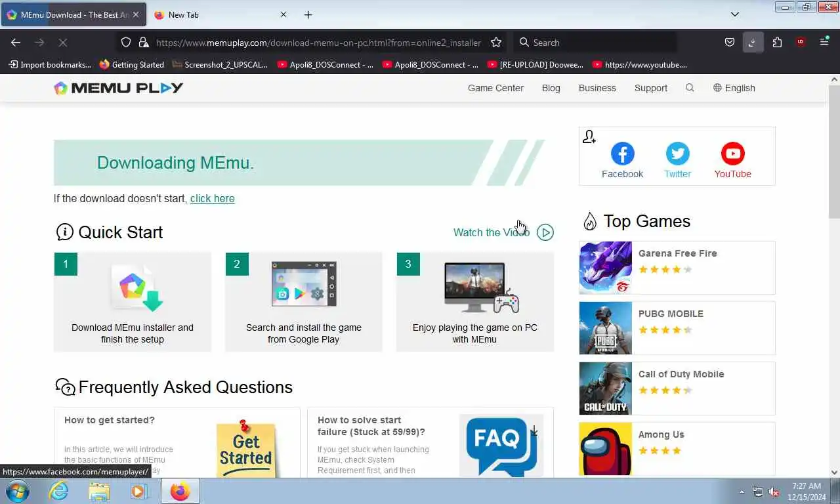840x504 pixels.
Task: Open the English language selector
Action: coord(734,88)
